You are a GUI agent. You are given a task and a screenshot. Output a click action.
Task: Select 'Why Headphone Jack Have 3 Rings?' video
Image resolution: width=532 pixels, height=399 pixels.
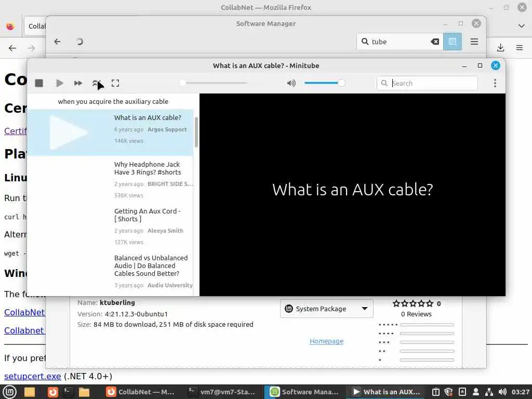[x=110, y=179]
